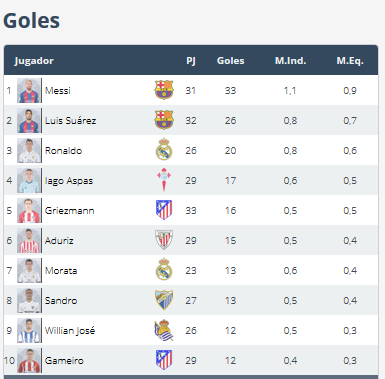Click the Real Sociedad crest beside Willian José
The image size is (385, 379).
(x=164, y=330)
